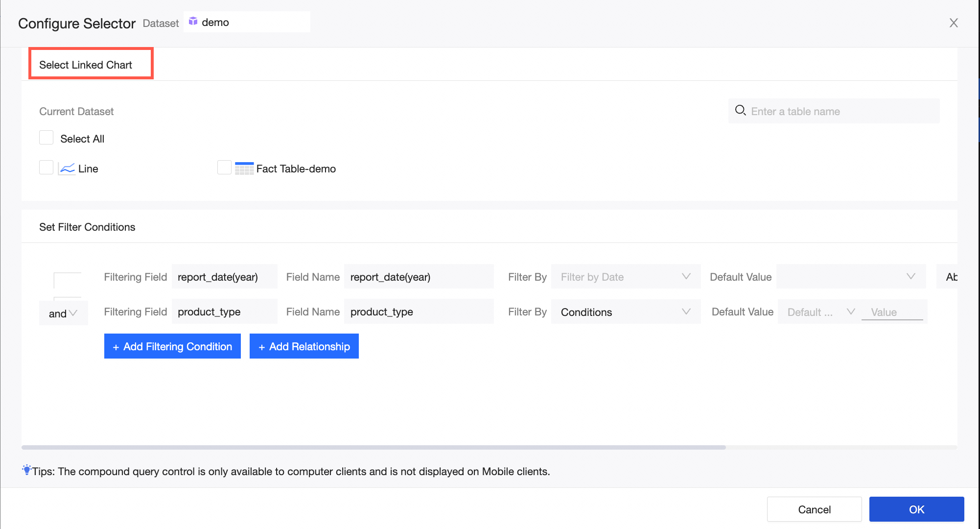
Task: Click the demo dataset cube icon
Action: click(x=193, y=22)
